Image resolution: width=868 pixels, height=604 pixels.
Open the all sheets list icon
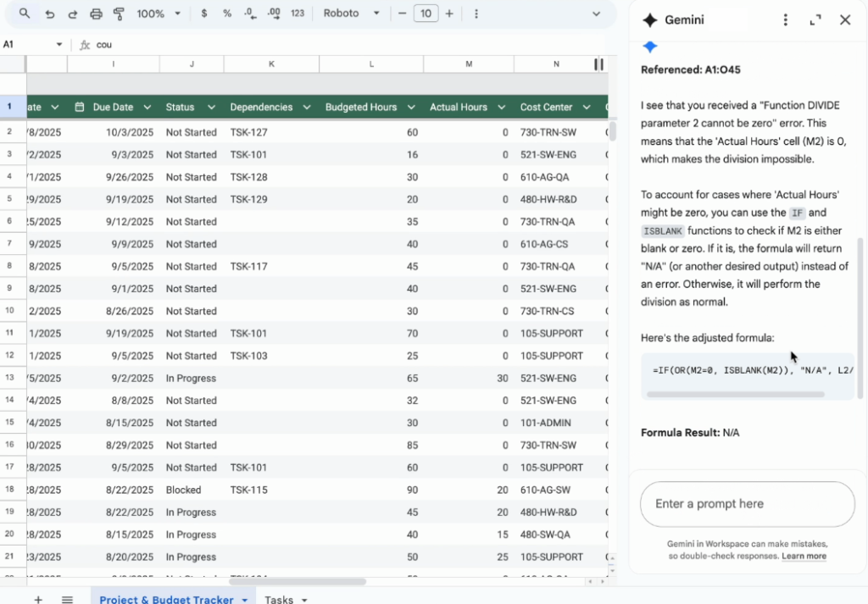(67, 599)
